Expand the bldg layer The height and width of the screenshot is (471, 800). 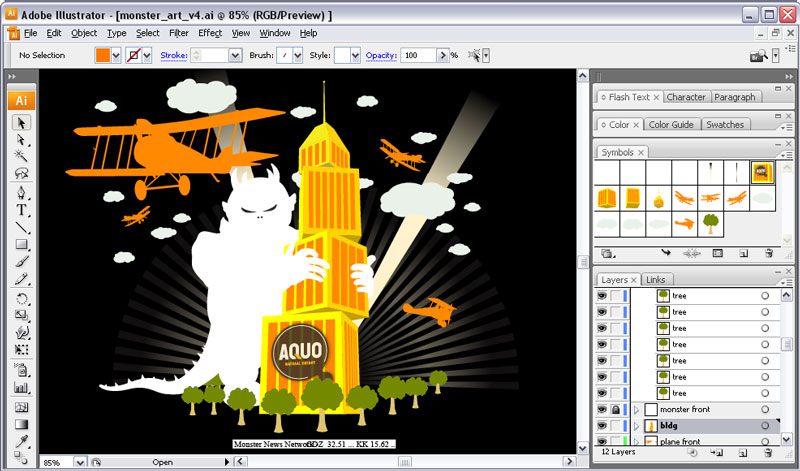point(636,426)
